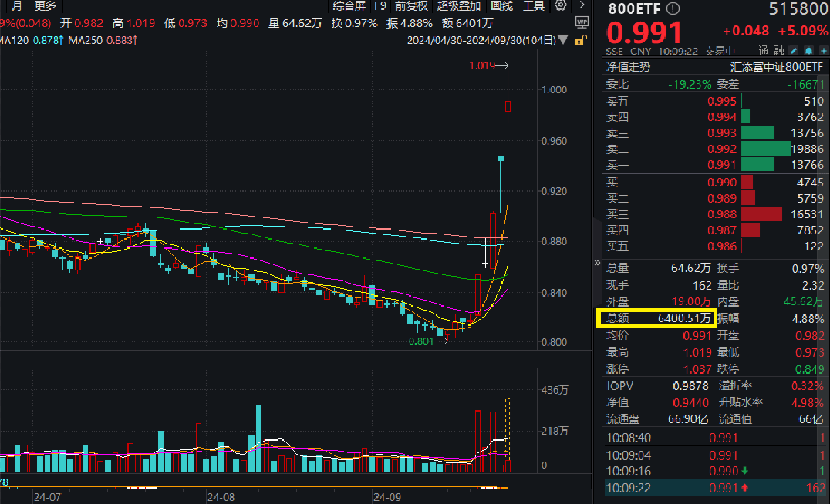This screenshot has height=504, width=830.
Task: Expand hidden toolbar items via right chevron
Action: click(x=582, y=5)
